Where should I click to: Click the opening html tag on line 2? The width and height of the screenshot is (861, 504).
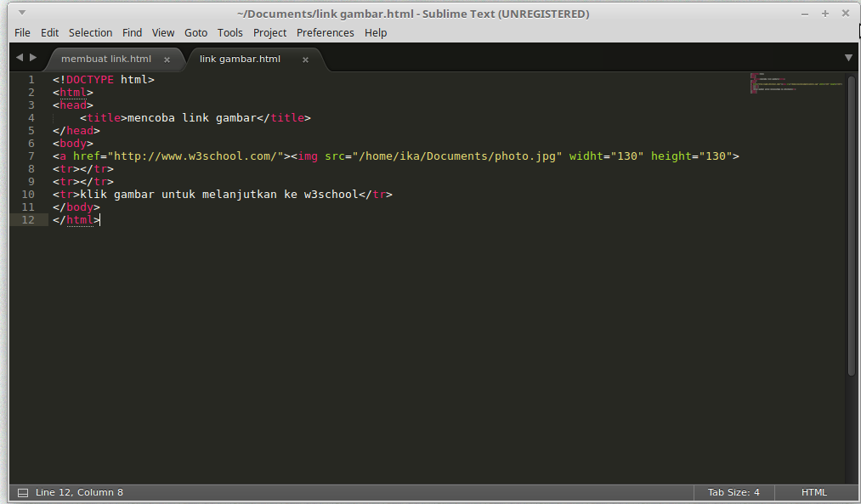[73, 93]
